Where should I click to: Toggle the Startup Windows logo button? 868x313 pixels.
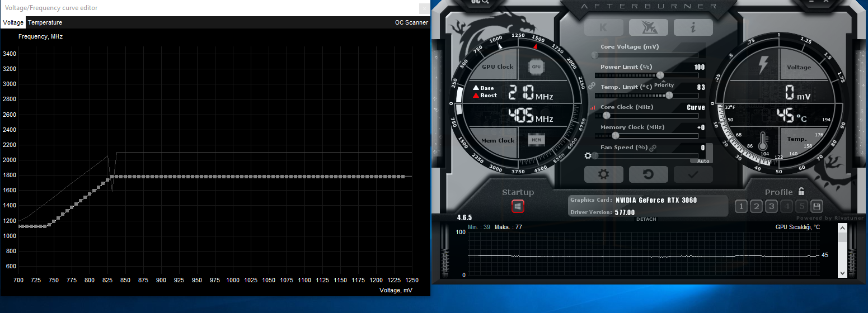tap(518, 207)
